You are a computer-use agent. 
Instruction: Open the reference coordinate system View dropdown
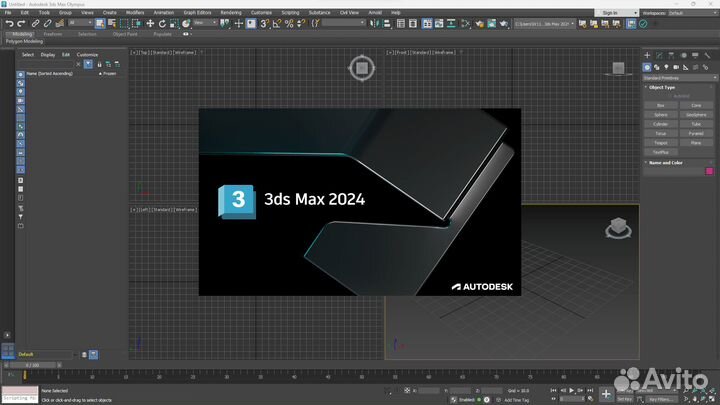[x=205, y=23]
